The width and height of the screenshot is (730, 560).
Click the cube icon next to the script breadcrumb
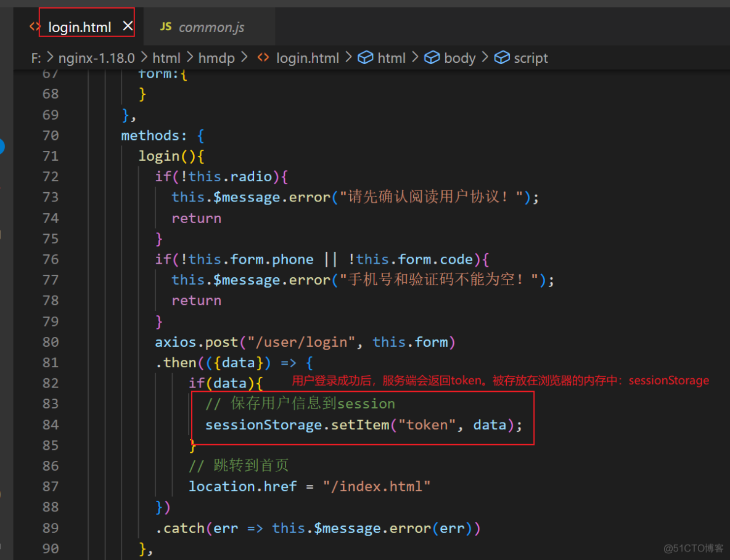[501, 57]
